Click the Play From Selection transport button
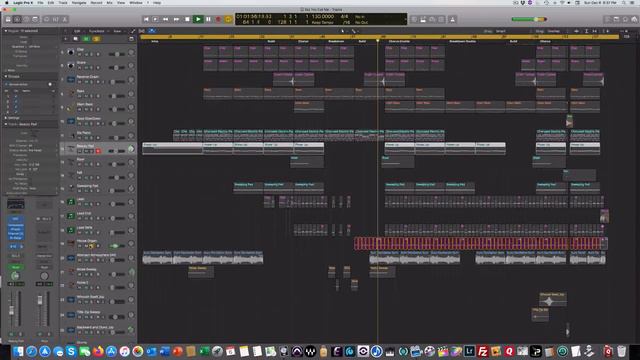640x360 pixels. [x=156, y=19]
